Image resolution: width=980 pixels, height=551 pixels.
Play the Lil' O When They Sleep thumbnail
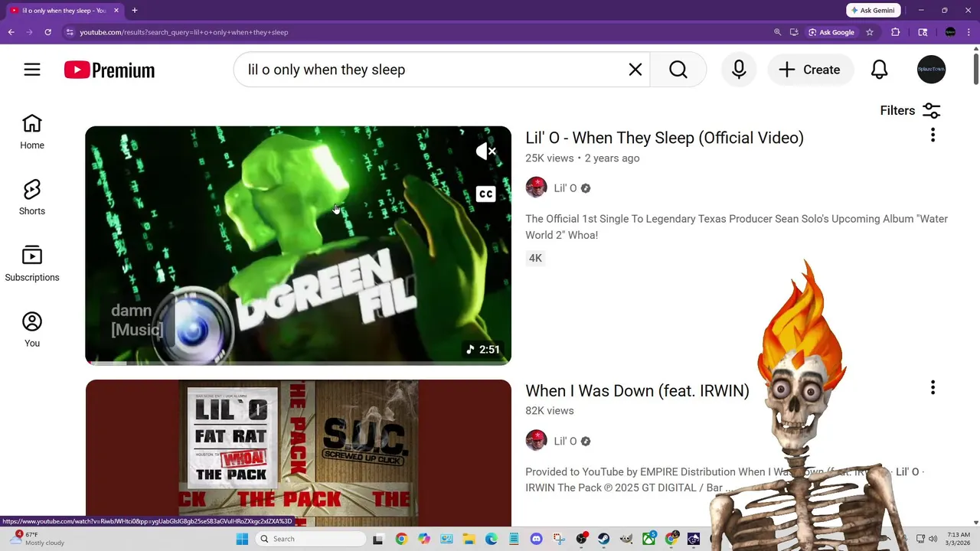pyautogui.click(x=298, y=245)
